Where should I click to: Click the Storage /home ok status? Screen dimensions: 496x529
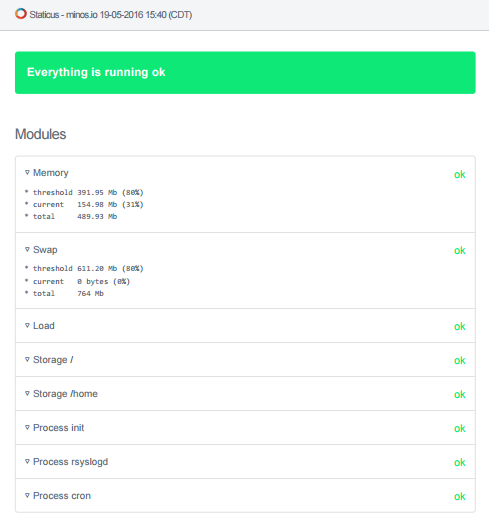click(460, 395)
